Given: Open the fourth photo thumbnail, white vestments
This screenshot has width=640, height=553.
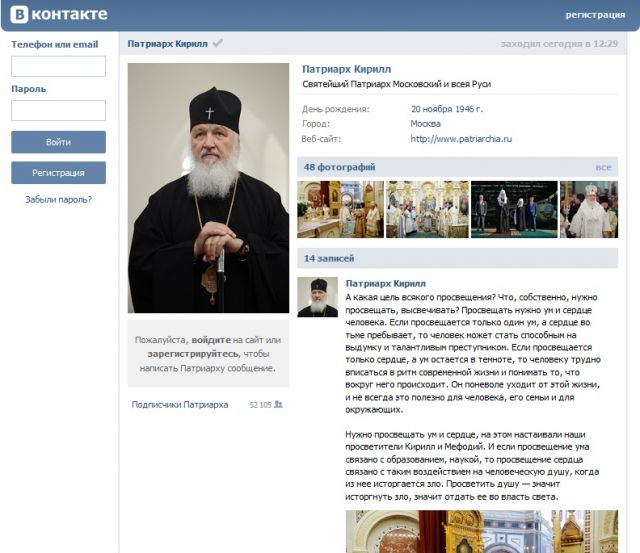Looking at the screenshot, I should click(589, 209).
